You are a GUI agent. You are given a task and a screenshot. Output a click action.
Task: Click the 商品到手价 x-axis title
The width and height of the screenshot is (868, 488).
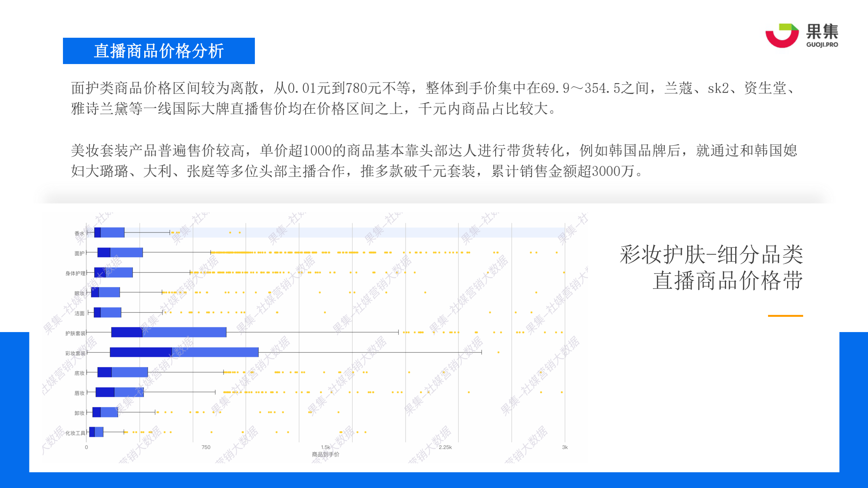pyautogui.click(x=325, y=454)
